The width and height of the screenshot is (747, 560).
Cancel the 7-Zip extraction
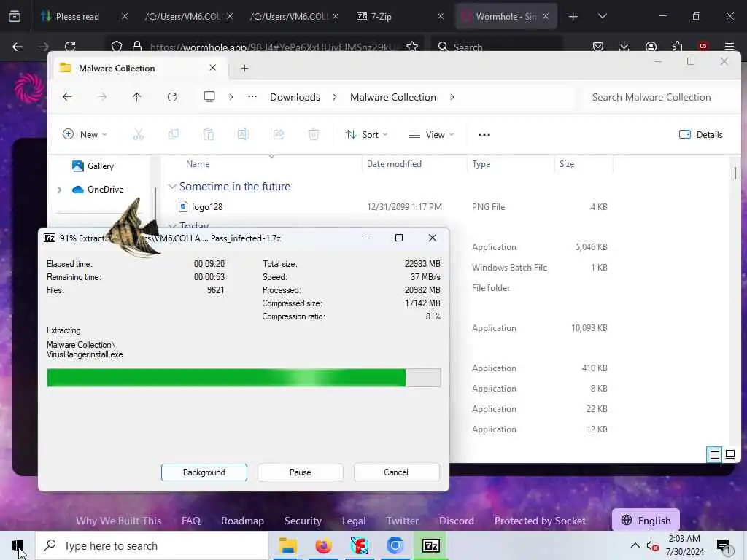(396, 472)
